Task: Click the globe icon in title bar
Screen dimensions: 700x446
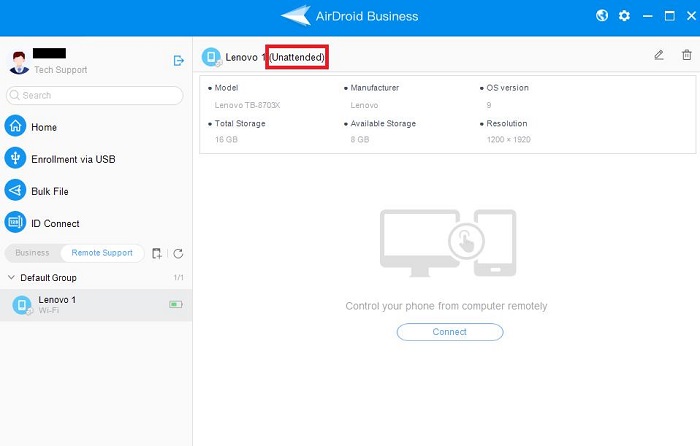Action: pos(602,16)
